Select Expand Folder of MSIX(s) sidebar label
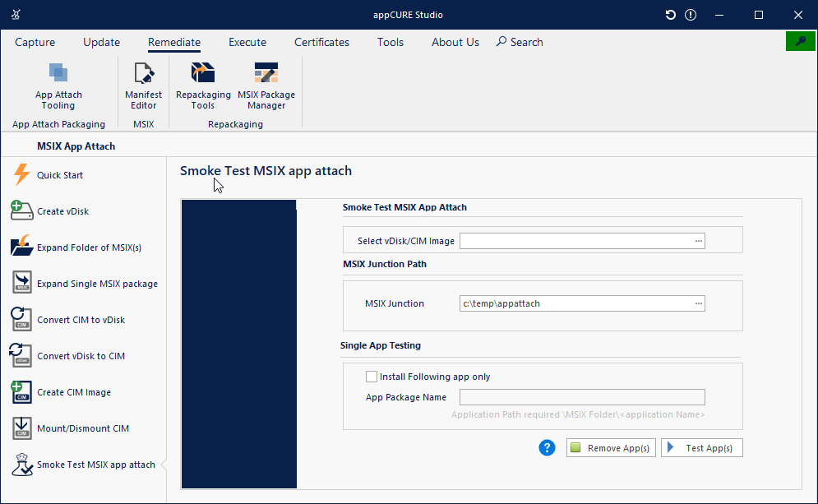 click(90, 247)
